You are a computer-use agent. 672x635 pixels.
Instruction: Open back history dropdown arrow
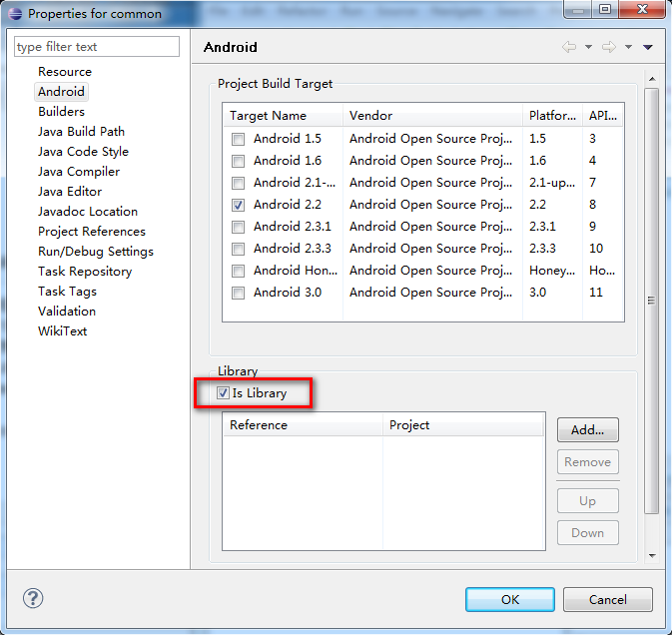point(589,47)
